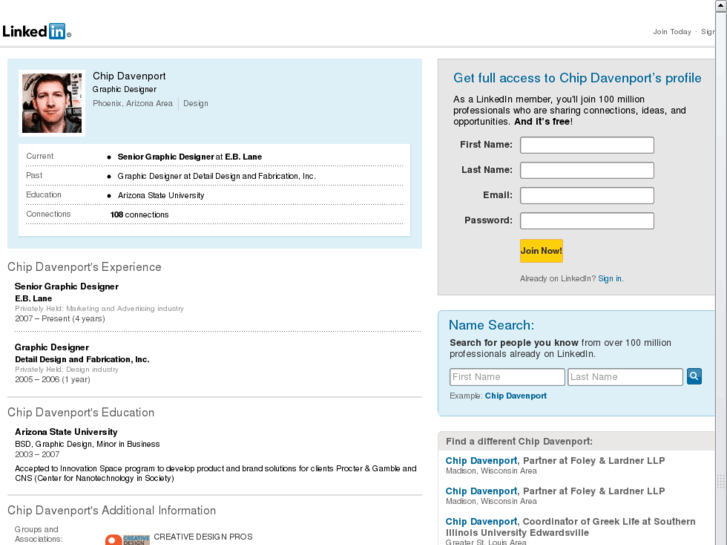Click Graphic Designer at Detail Design summary row

[x=217, y=176]
